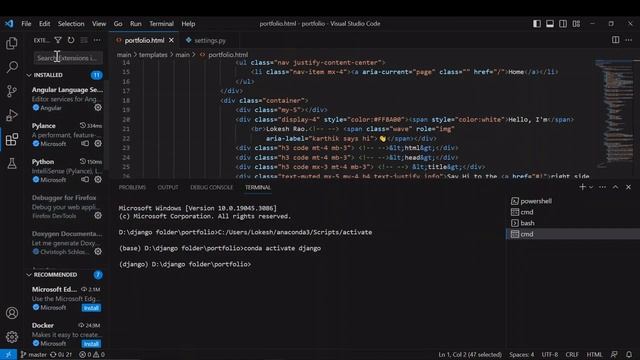
Task: Open Source Control view
Action: click(12, 91)
